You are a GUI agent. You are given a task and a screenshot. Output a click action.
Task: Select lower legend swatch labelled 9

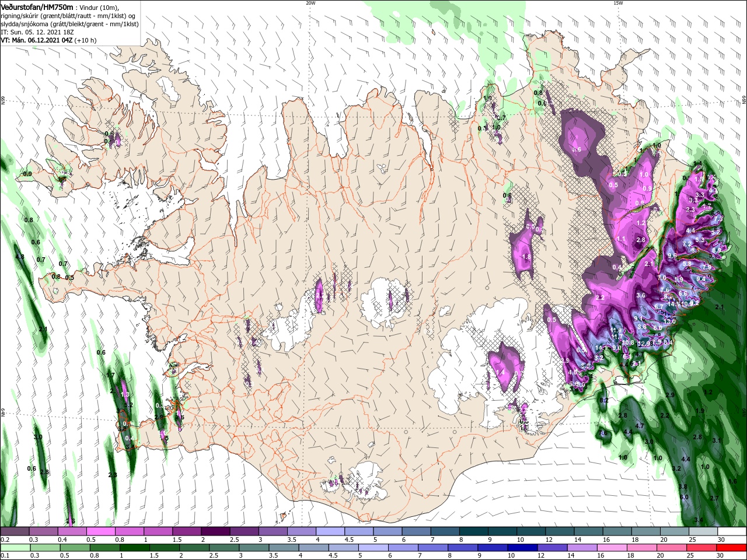coord(493,548)
